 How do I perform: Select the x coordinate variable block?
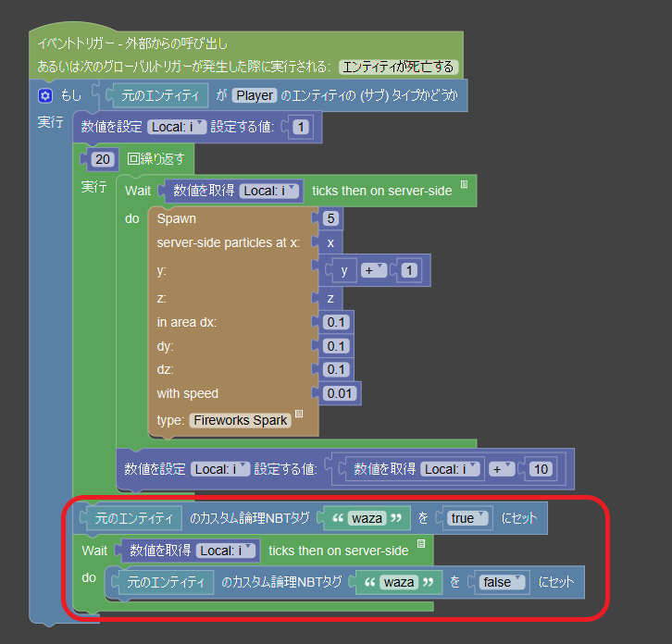coord(330,241)
